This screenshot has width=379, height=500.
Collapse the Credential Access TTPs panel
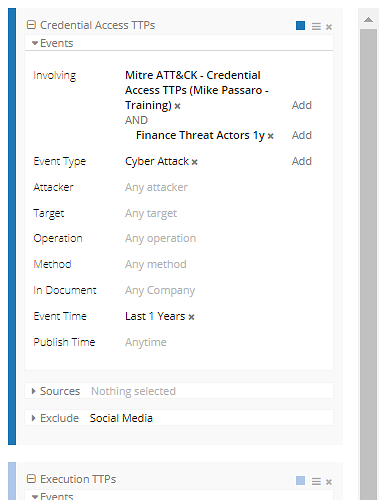31,25
